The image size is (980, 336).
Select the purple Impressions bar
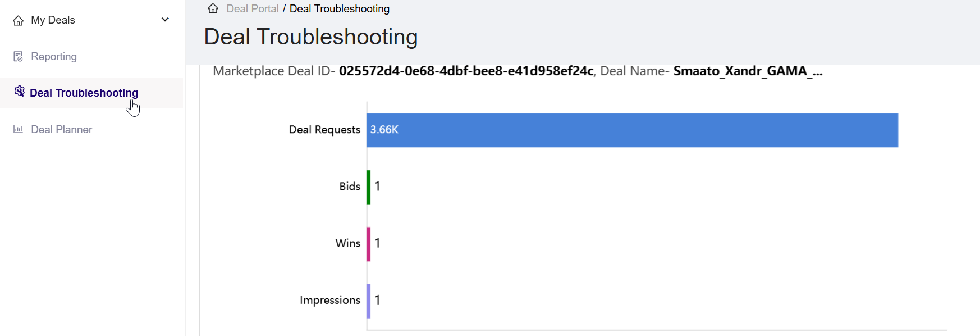tap(368, 300)
